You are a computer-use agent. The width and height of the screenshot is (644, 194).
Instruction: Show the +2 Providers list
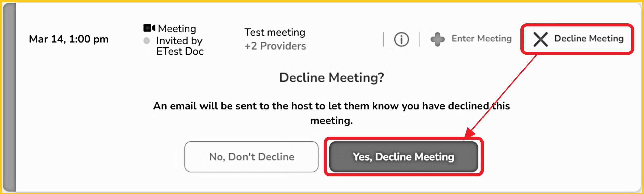pos(275,46)
